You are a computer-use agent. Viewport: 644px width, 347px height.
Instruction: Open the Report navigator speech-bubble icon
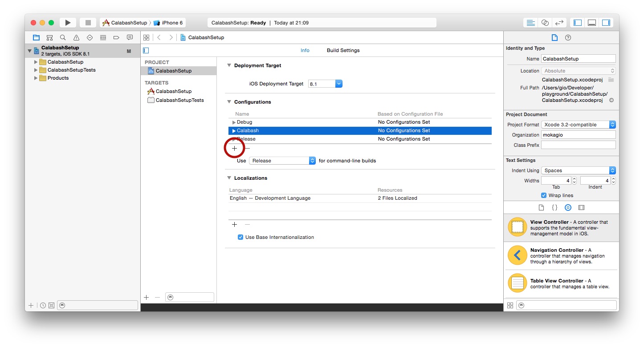(x=130, y=38)
